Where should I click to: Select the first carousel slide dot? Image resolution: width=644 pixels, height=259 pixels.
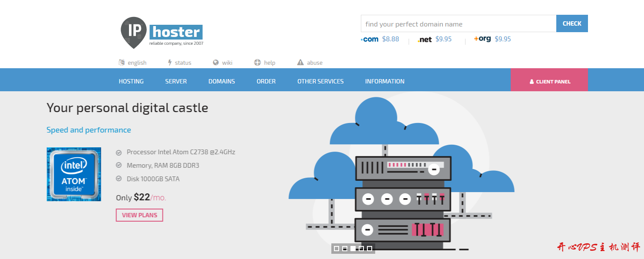click(x=337, y=249)
